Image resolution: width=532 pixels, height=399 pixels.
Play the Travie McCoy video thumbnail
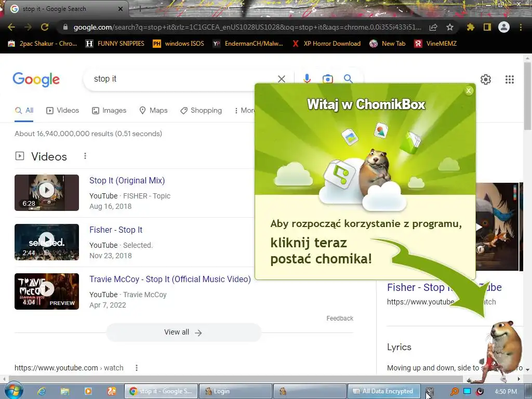47,291
